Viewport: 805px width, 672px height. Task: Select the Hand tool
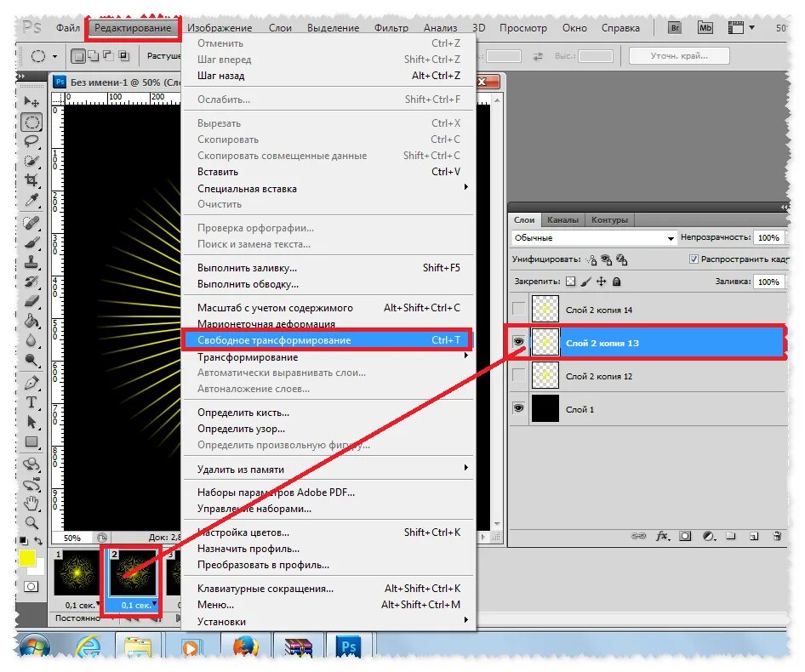pos(31,503)
